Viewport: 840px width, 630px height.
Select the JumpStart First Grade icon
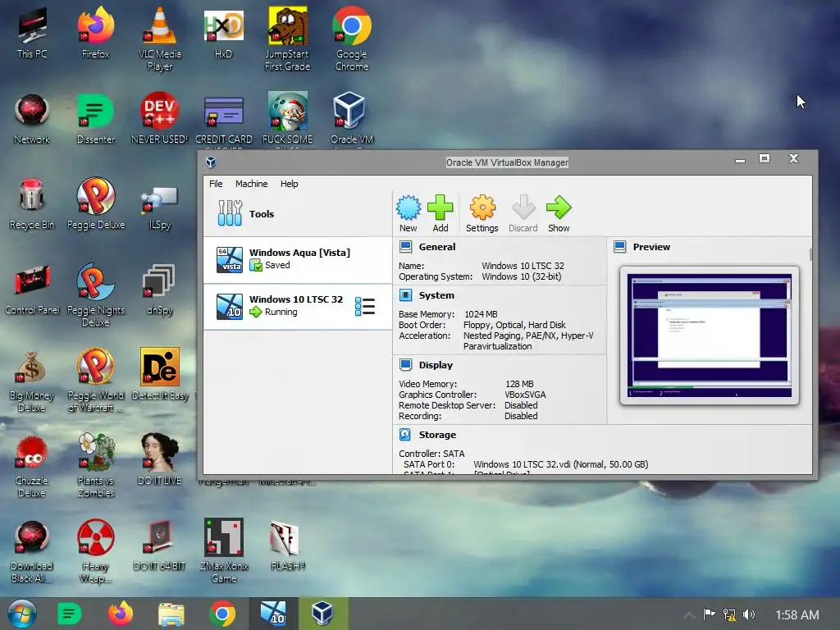point(288,39)
